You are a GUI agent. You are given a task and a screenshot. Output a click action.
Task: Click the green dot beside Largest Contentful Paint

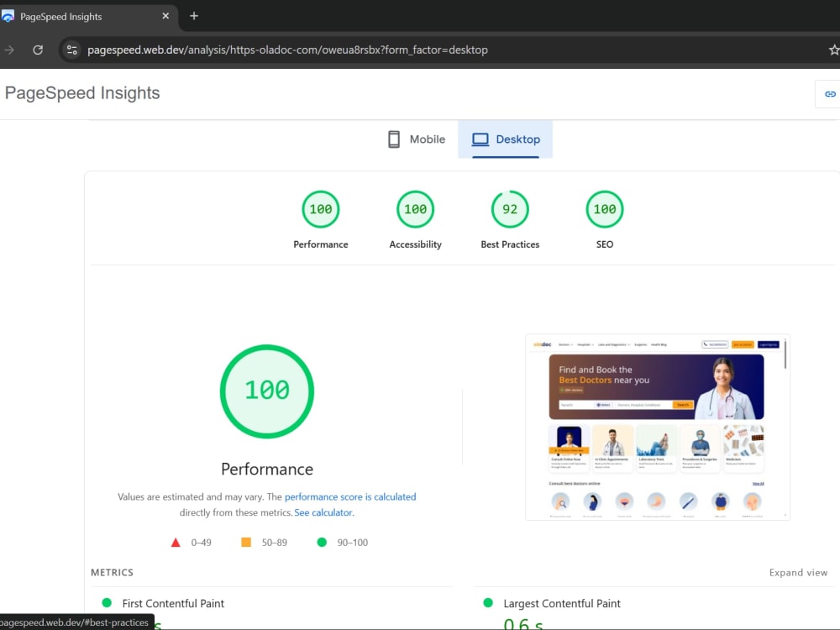coord(488,602)
